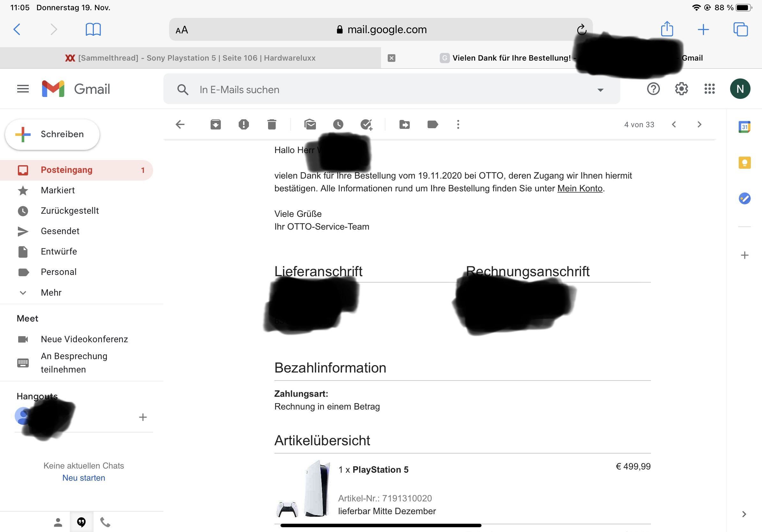Screen dimensions: 762x532
Task: Return to inbox with back arrow
Action: [180, 125]
